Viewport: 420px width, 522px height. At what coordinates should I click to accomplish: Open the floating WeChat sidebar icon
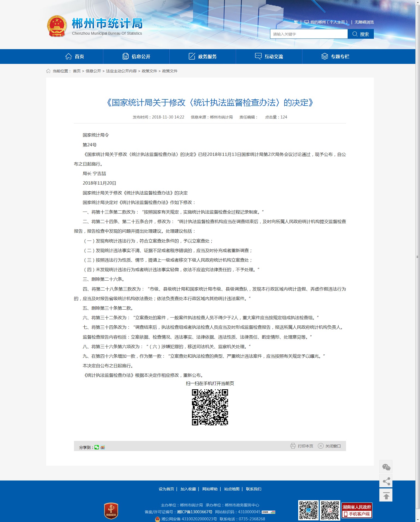coord(386,467)
